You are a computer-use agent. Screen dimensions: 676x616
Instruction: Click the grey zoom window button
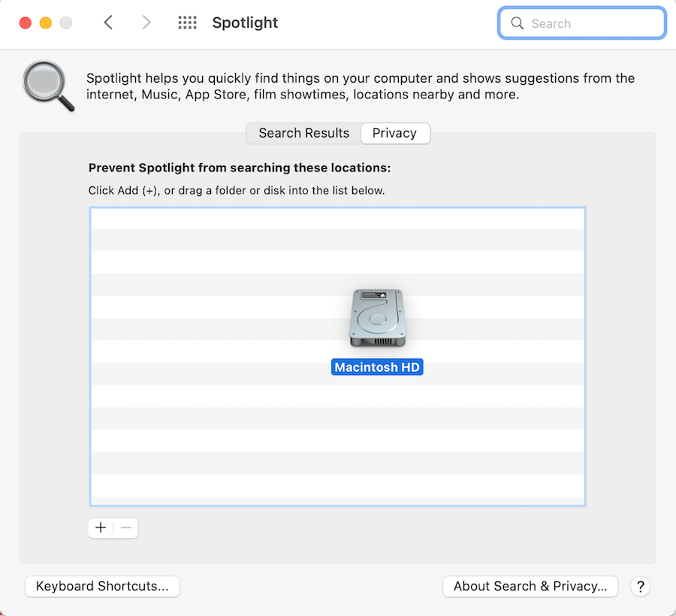coord(65,23)
